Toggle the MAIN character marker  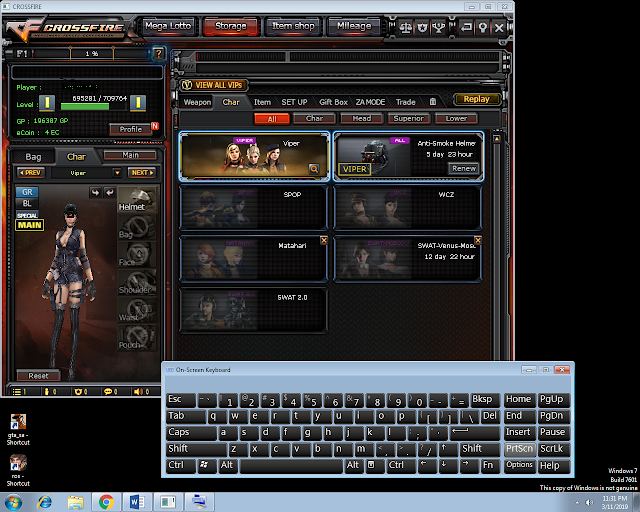tap(29, 225)
